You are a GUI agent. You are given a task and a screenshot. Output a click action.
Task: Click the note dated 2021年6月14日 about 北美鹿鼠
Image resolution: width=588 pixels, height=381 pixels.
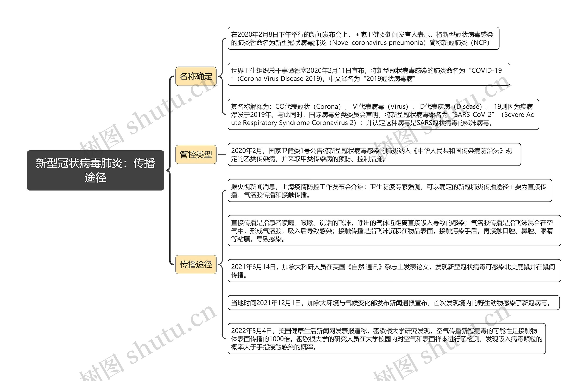tap(394, 271)
